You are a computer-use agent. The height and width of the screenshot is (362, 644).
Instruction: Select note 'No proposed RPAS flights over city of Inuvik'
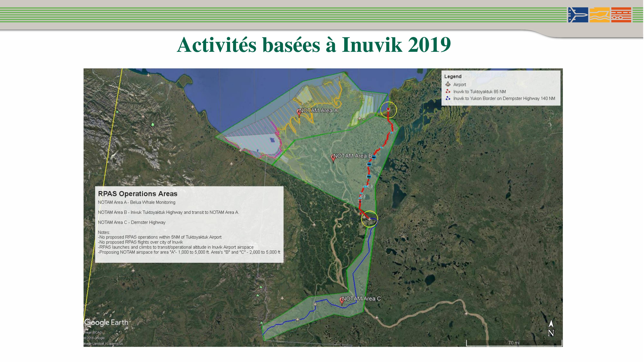point(140,242)
